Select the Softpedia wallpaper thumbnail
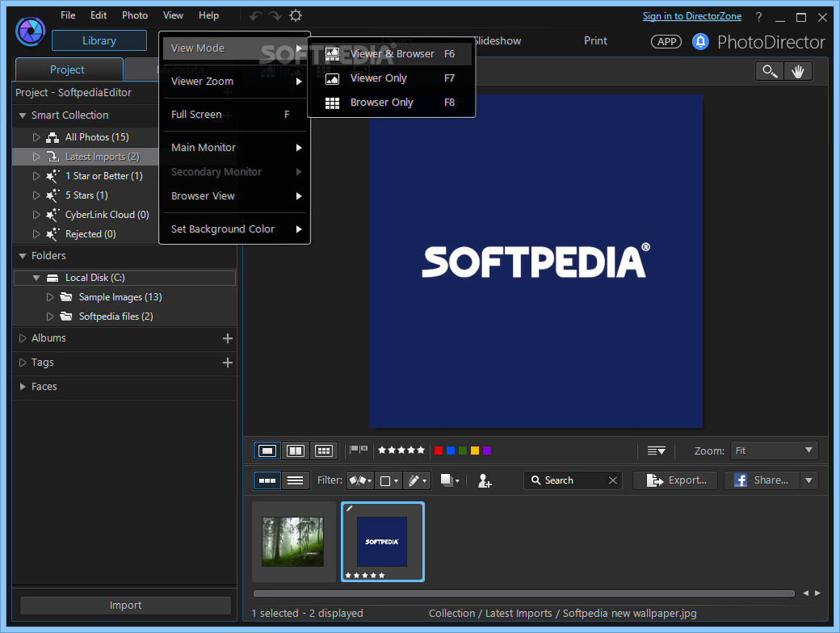The width and height of the screenshot is (840, 633). [383, 542]
